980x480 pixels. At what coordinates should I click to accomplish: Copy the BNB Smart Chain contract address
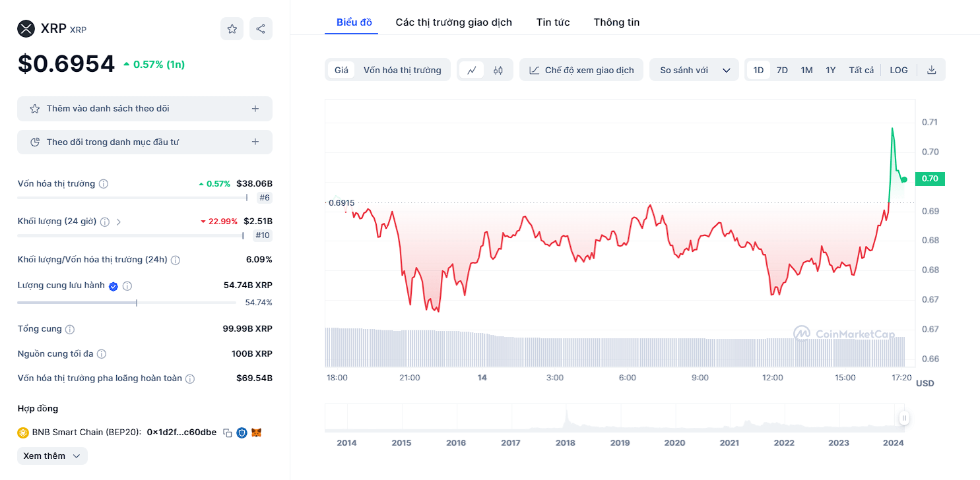point(228,433)
